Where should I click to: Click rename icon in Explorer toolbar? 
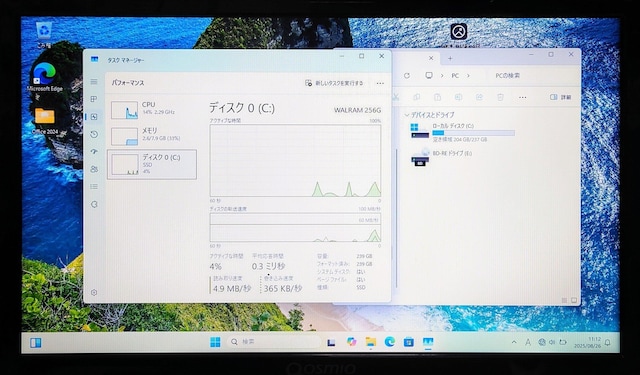coord(458,97)
